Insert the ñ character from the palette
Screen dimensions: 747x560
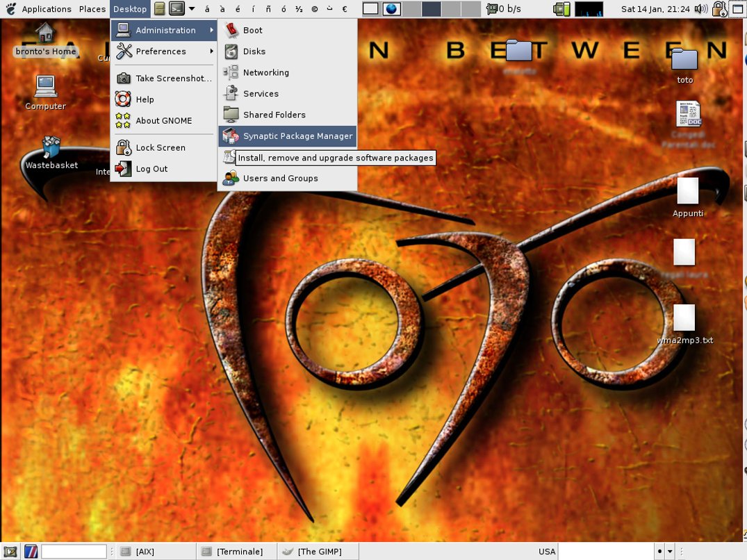click(268, 9)
